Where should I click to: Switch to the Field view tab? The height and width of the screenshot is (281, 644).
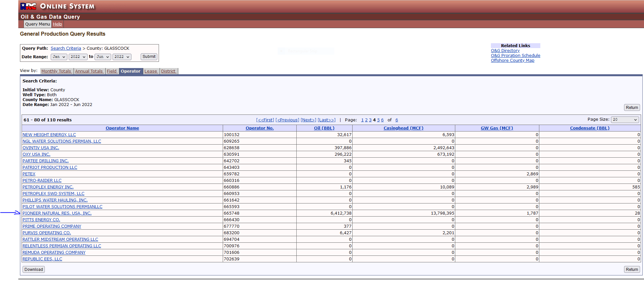coord(112,71)
